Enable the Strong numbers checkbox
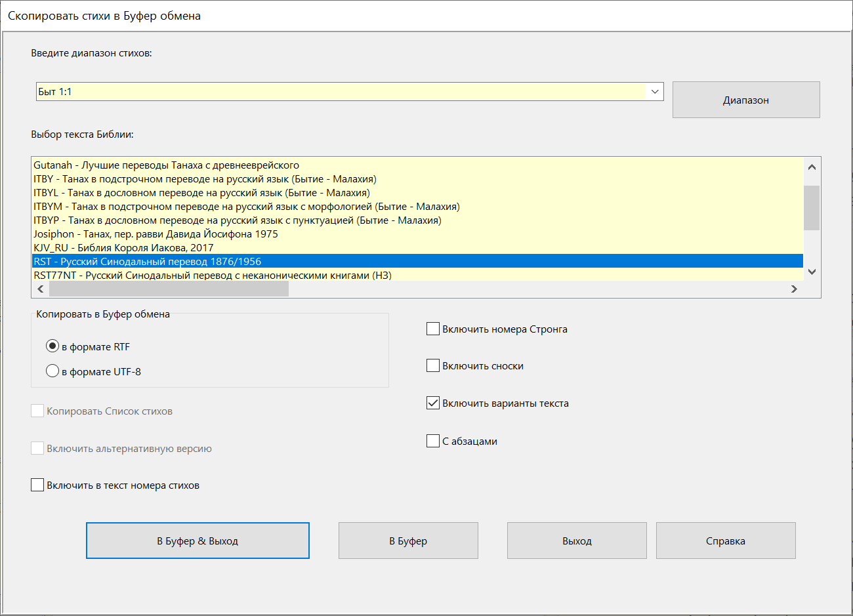The height and width of the screenshot is (616, 853). [433, 329]
